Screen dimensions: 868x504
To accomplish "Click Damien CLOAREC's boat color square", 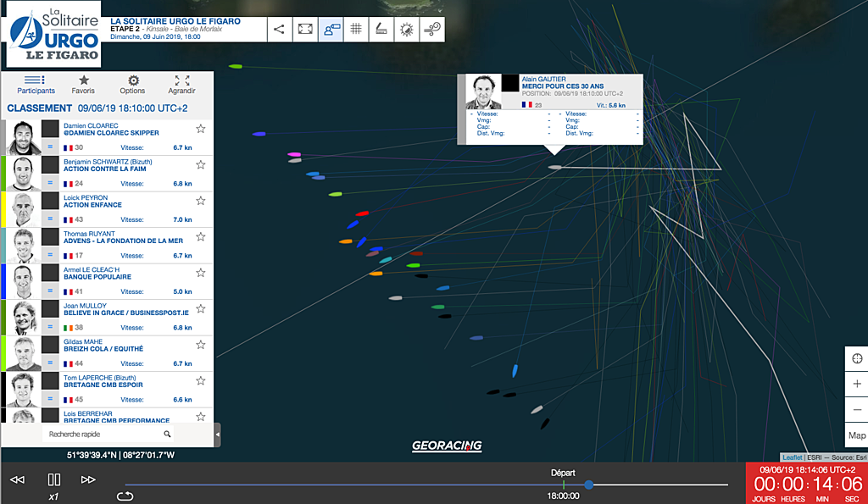I will [50, 129].
